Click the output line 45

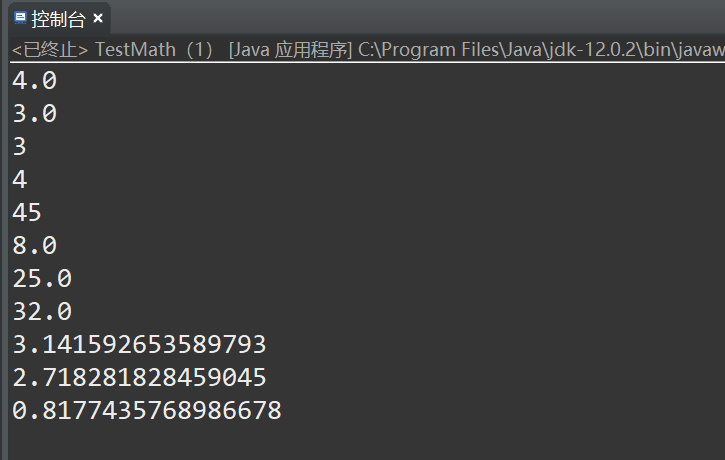point(27,213)
